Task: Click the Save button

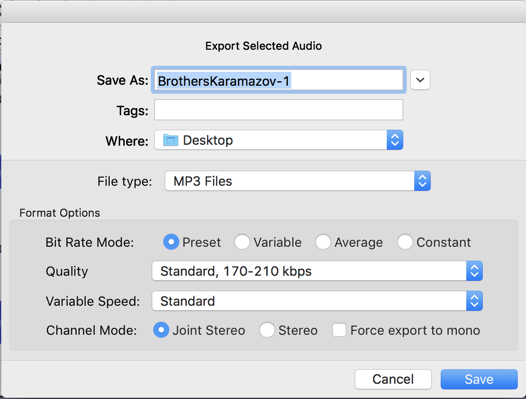Action: (479, 379)
